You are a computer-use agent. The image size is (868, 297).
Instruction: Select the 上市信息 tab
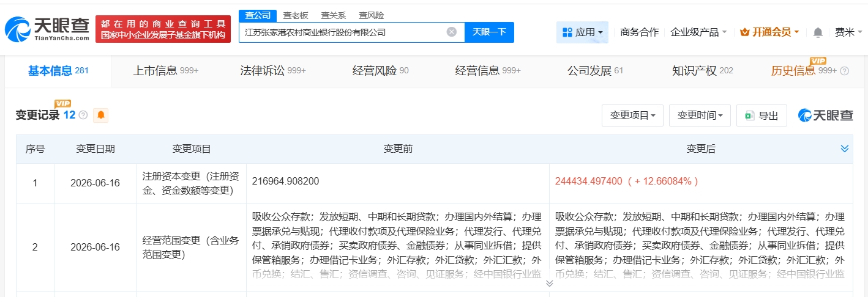click(166, 71)
